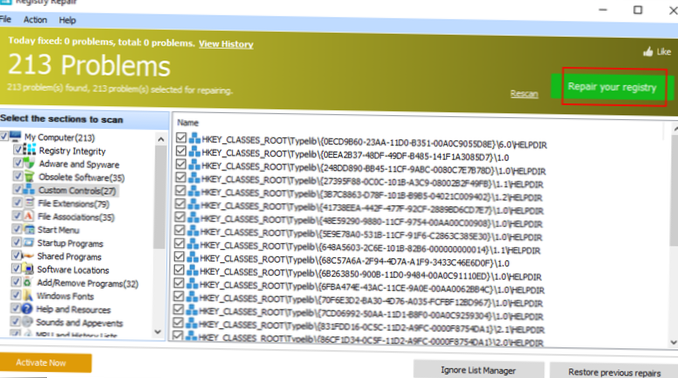
Task: Select the {6FBA474E-43AC registry entry text
Action: 372,288
